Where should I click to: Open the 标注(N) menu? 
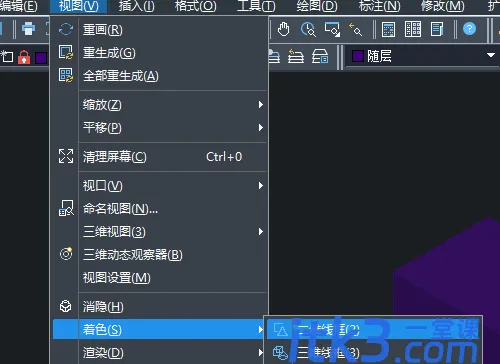pyautogui.click(x=379, y=6)
